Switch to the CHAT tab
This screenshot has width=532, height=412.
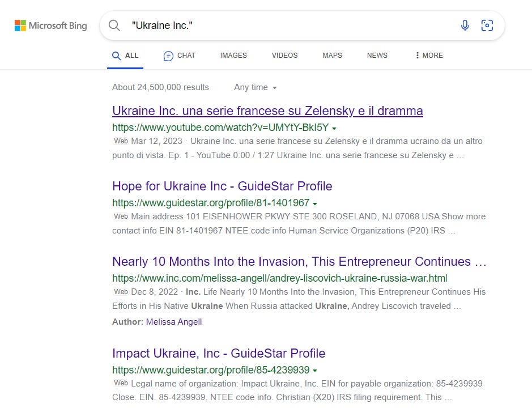pyautogui.click(x=179, y=56)
